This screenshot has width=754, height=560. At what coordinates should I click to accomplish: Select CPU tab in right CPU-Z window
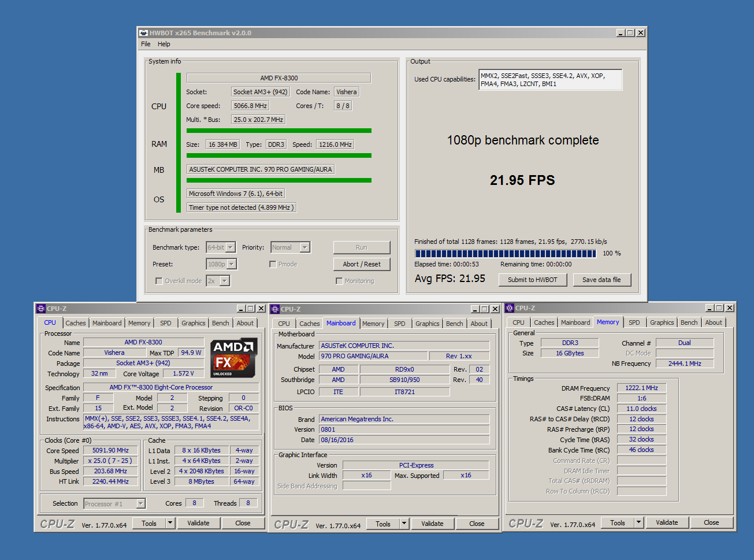click(519, 322)
